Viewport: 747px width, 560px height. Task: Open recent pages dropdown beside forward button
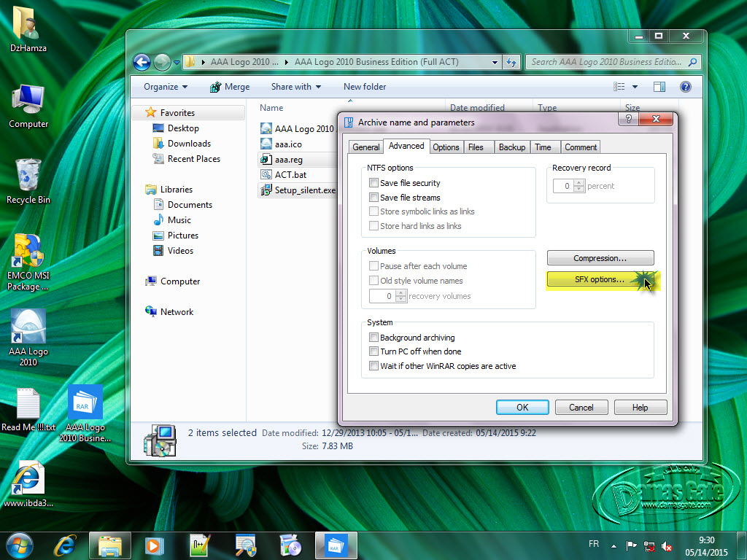[177, 63]
